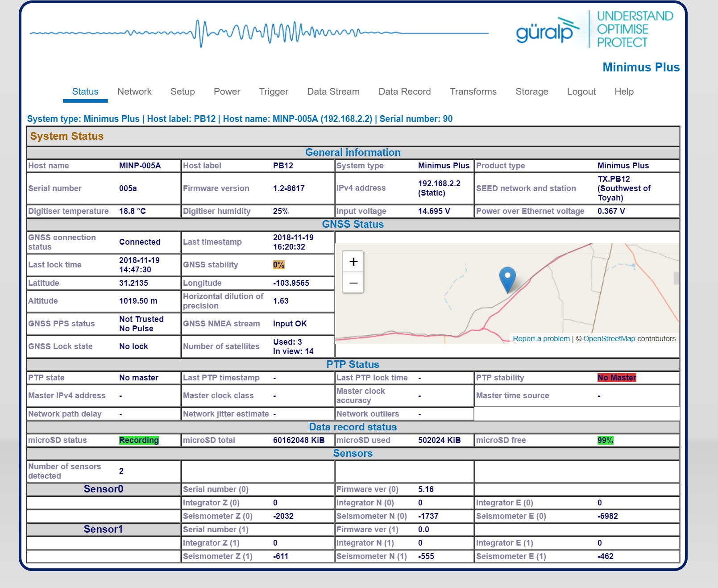Screen dimensions: 718x588
Task: Open the Data Stream tab
Action: pos(333,92)
